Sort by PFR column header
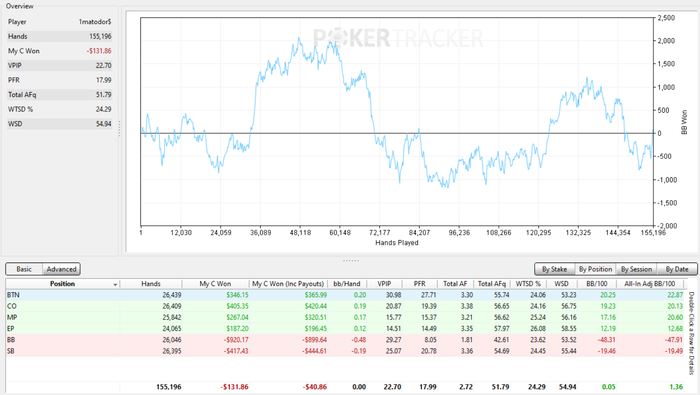The width and height of the screenshot is (700, 395). pos(420,284)
